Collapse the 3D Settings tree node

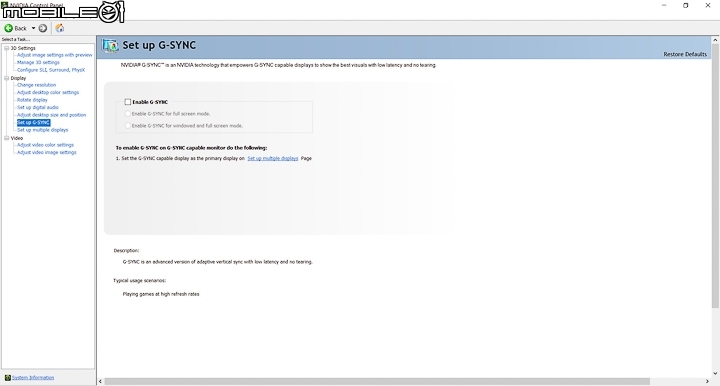6,48
